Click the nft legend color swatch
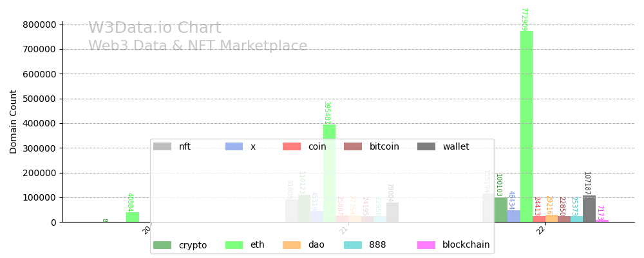The image size is (644, 258). [x=162, y=146]
